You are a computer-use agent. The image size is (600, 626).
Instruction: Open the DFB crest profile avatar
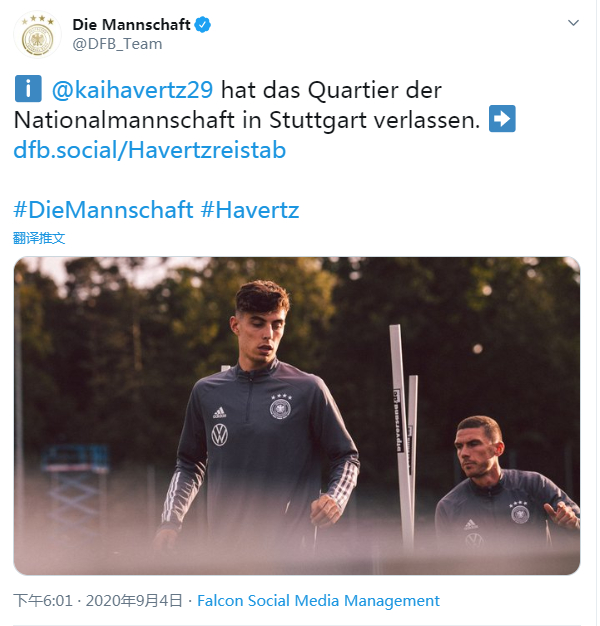[x=38, y=35]
